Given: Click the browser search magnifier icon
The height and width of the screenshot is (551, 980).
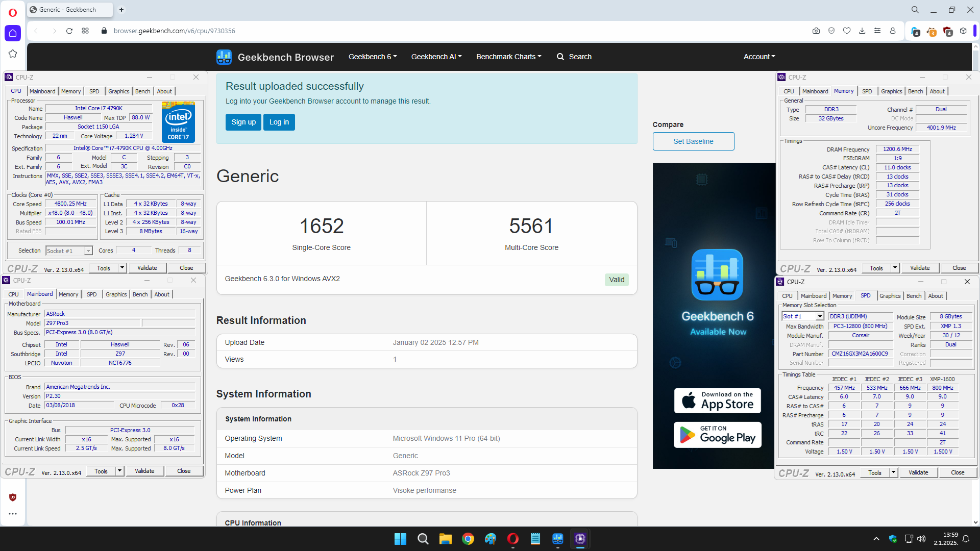Looking at the screenshot, I should point(915,10).
